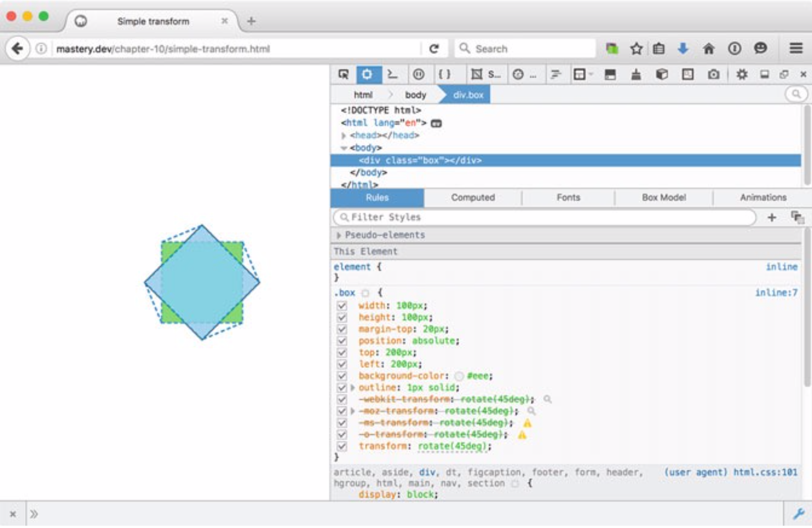812x528 pixels.
Task: Open the frame selector dropdown icon
Action: tap(582, 74)
